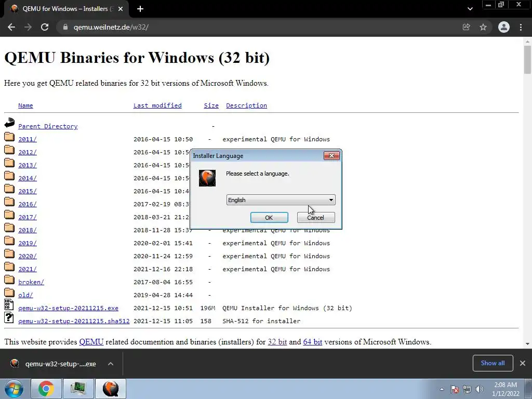Close the downloads bar

coord(523,363)
